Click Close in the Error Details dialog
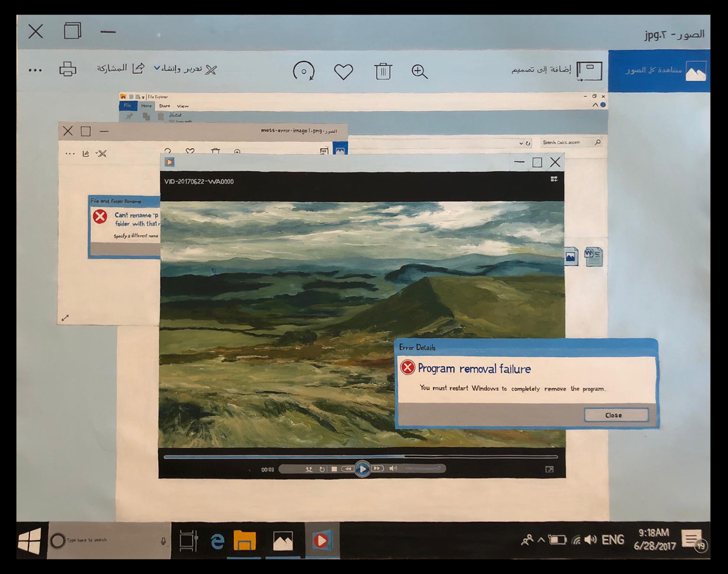 616,415
